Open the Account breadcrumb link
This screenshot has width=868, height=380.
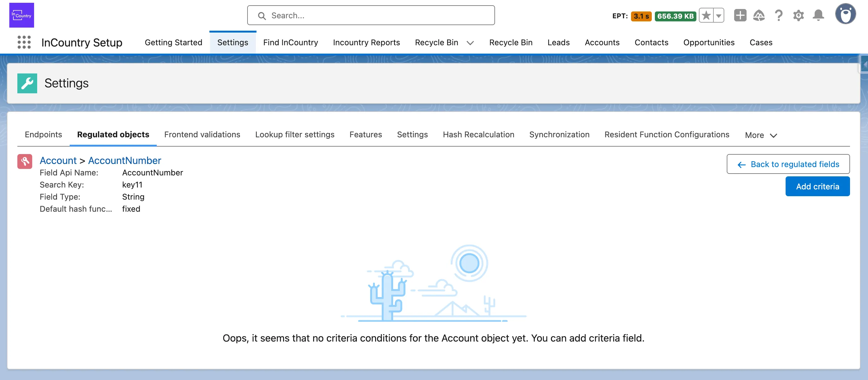pyautogui.click(x=58, y=161)
